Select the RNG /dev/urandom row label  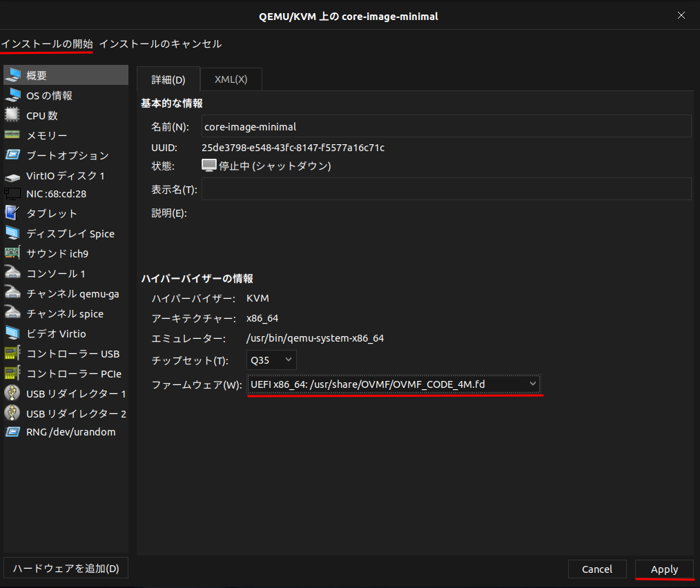click(70, 432)
